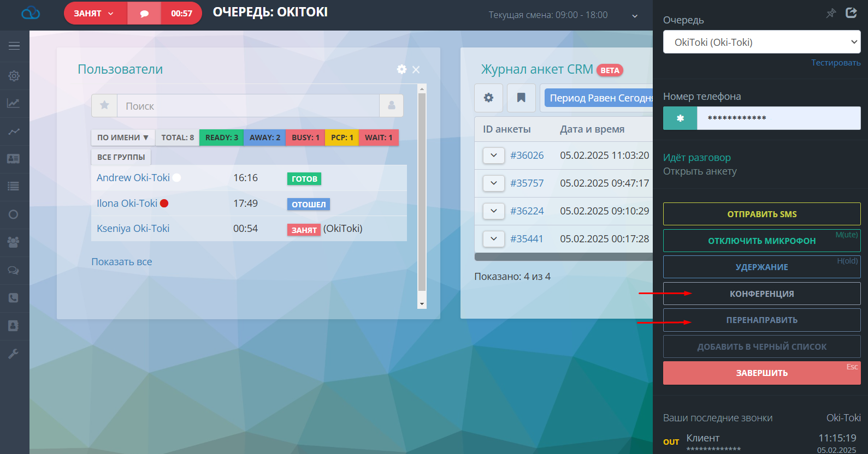
Task: Filter users by READY: 3
Action: pos(222,138)
